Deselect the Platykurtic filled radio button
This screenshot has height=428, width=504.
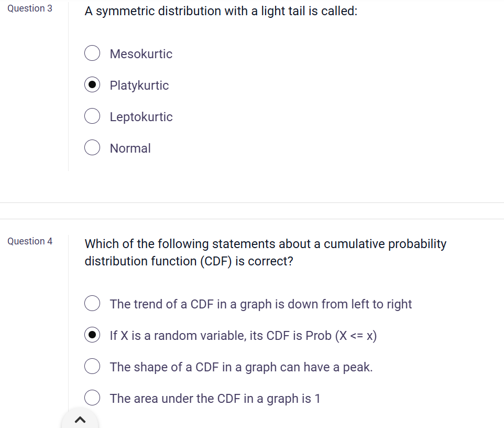click(92, 84)
